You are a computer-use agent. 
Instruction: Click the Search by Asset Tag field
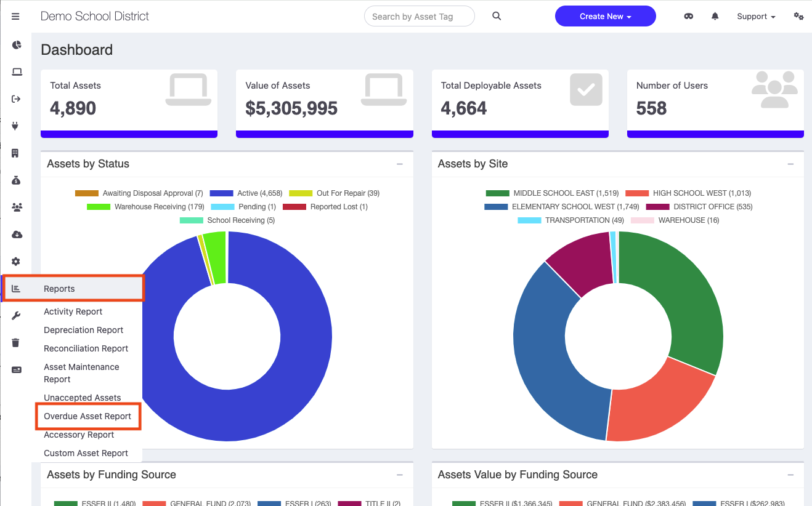click(x=419, y=17)
